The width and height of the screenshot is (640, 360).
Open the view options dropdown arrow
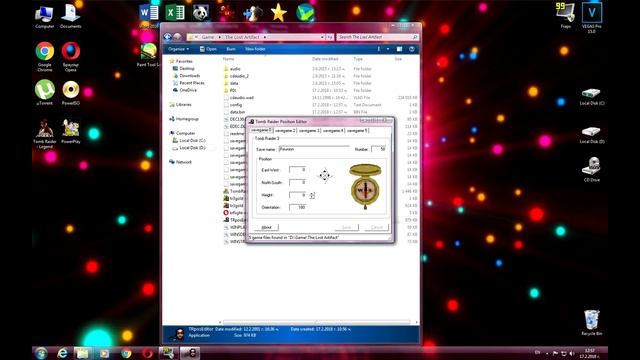388,49
